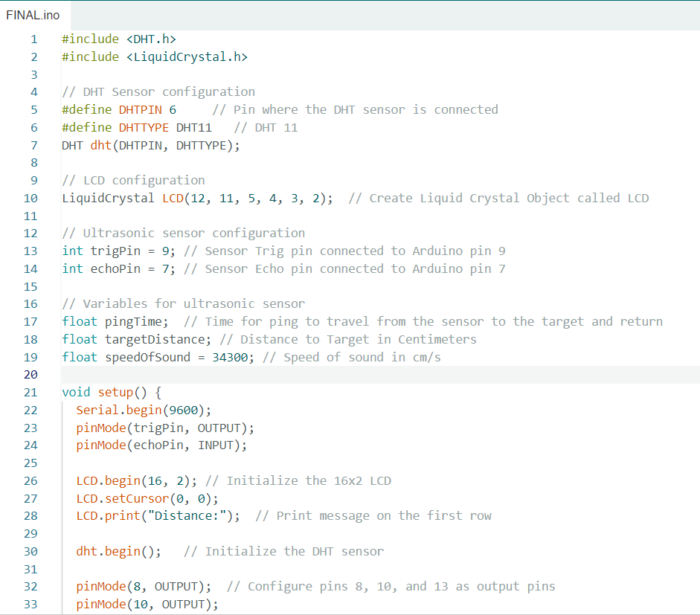Click 'Create Liquid Crystal Object called LCD' comment
The height and width of the screenshot is (615, 700).
[x=509, y=198]
